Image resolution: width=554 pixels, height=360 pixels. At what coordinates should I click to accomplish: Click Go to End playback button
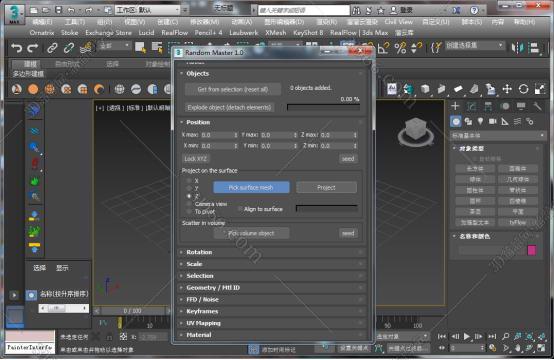[492, 337]
